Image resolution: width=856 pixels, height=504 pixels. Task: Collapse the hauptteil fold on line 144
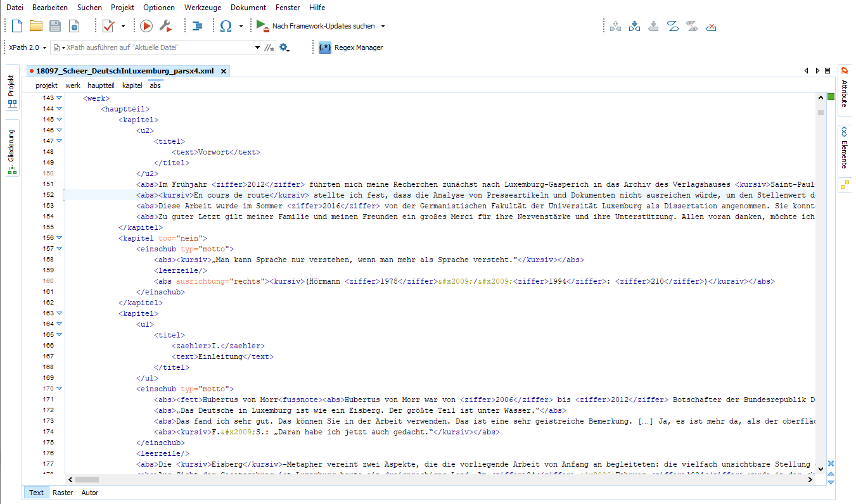click(60, 109)
